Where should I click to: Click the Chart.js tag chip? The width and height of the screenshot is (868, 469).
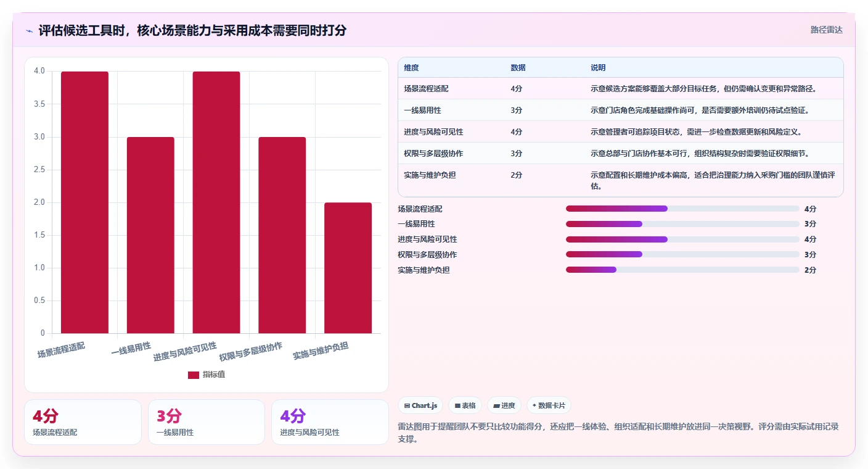point(420,405)
